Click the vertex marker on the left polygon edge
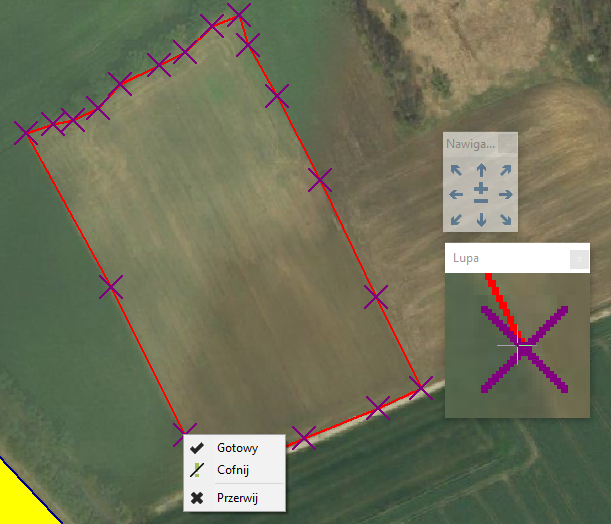 tap(111, 287)
